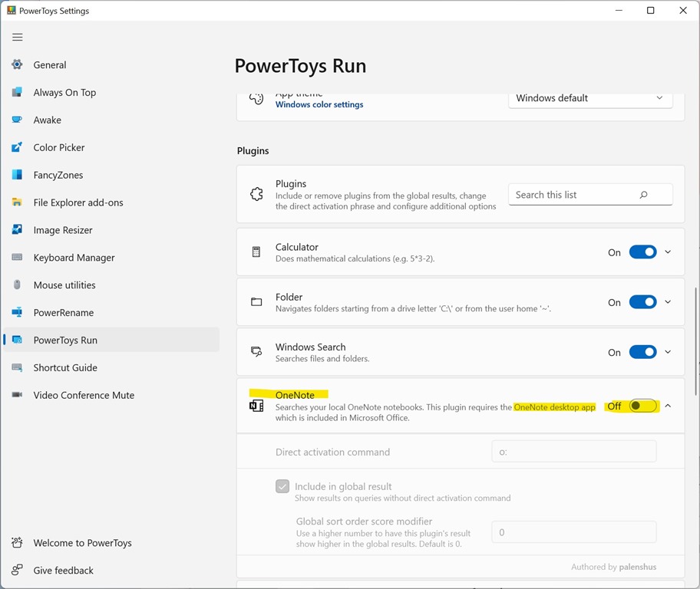Click the Image Resizer sidebar icon
The image size is (700, 589).
click(x=17, y=230)
